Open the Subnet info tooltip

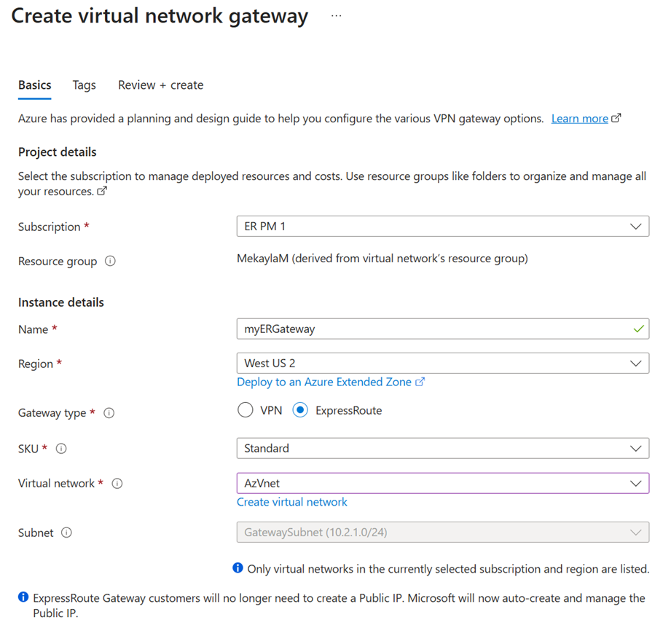(66, 533)
